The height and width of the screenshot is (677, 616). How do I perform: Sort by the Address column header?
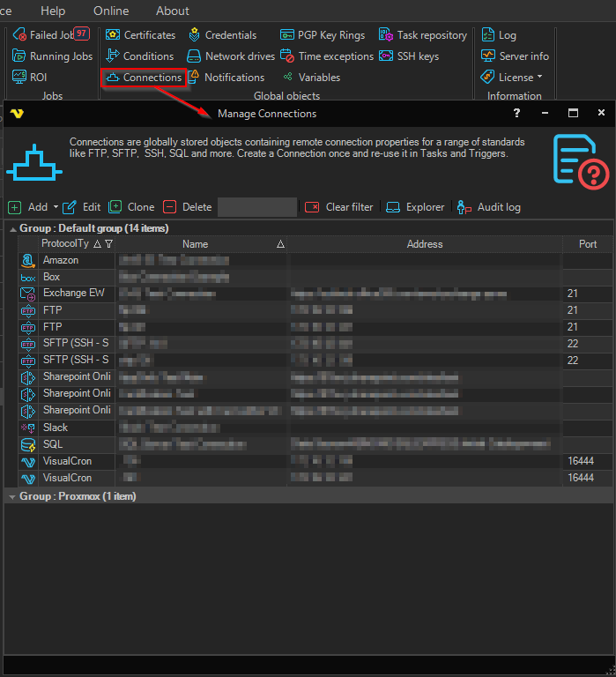[x=425, y=244]
